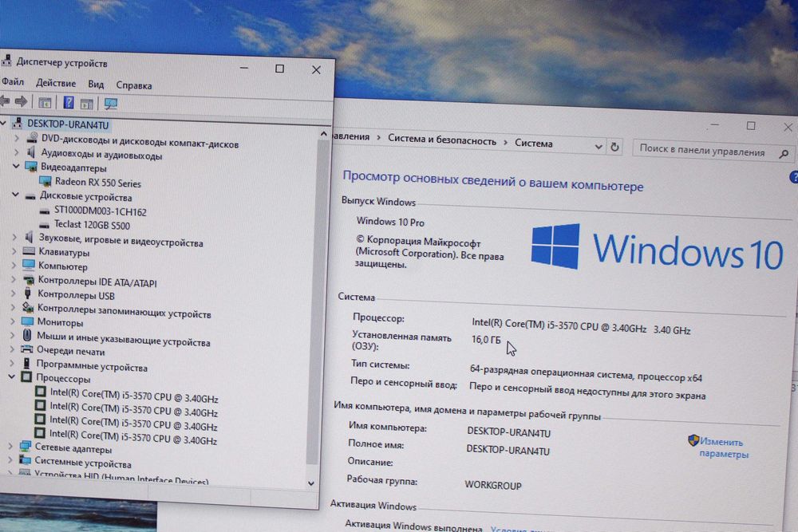Click the scan for hardware changes monitor icon
Viewport: 798px width, 532px height.
110,104
